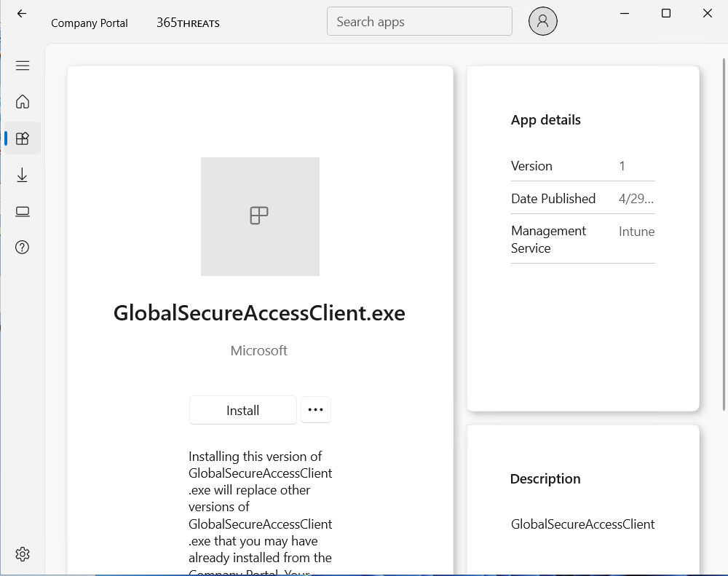The width and height of the screenshot is (728, 576).
Task: Maximize the Company Portal window
Action: tap(666, 13)
